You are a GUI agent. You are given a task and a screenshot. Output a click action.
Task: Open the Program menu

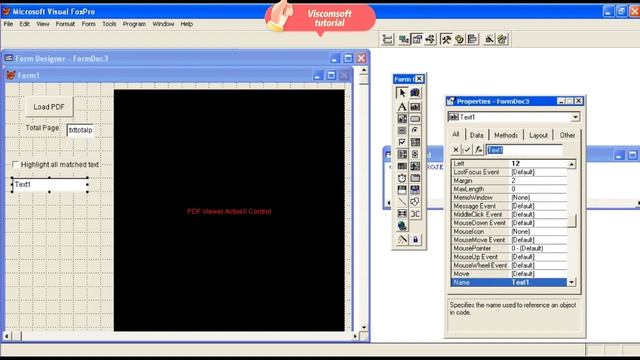tap(134, 24)
